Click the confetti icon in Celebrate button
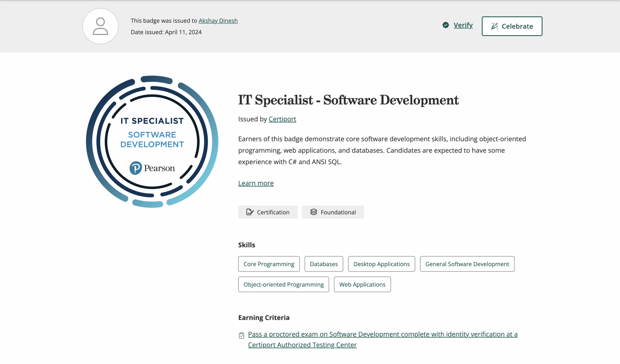This screenshot has width=620, height=364. click(495, 26)
